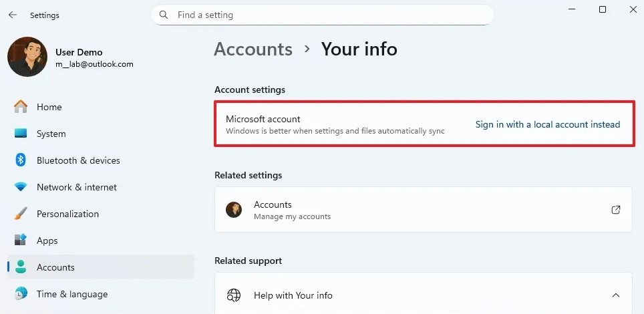This screenshot has height=314, width=644.
Task: Click the Your info page title
Action: (x=359, y=49)
